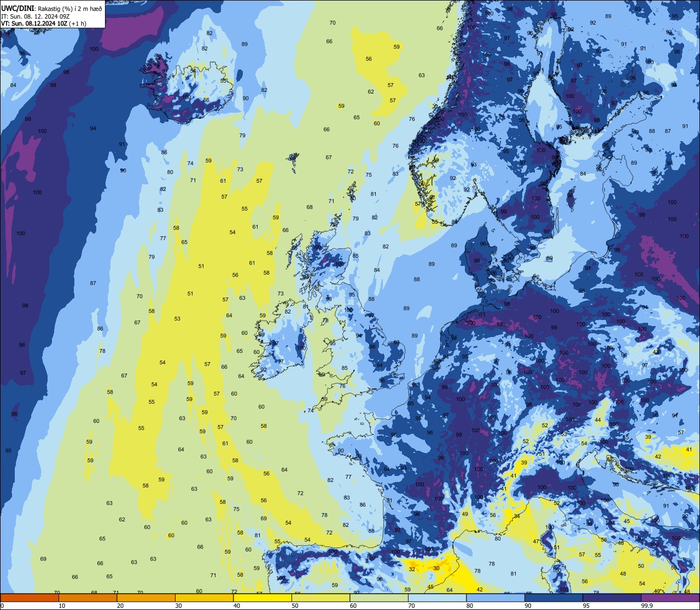
Task: Click the dark orange 0–10 legend swatch
Action: (30, 598)
